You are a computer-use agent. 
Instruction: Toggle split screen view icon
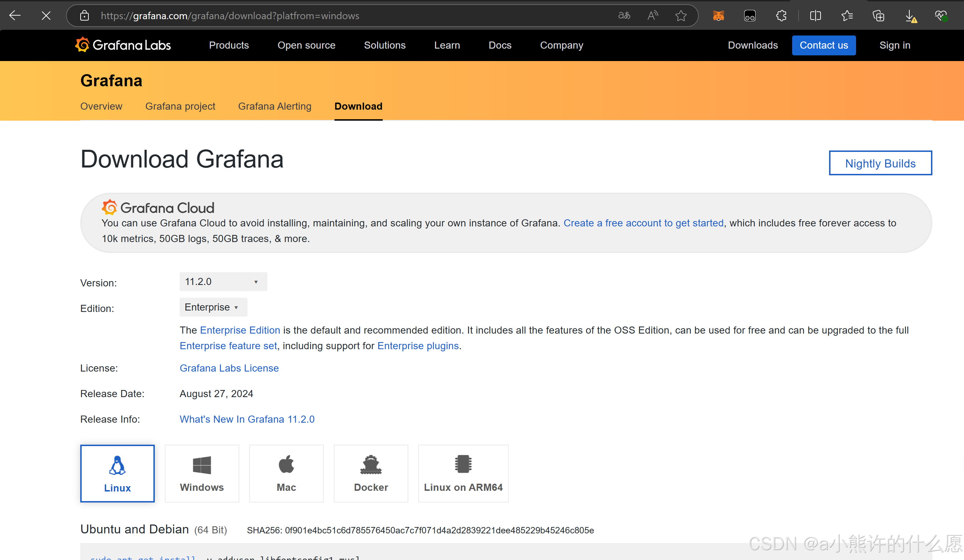click(x=816, y=16)
